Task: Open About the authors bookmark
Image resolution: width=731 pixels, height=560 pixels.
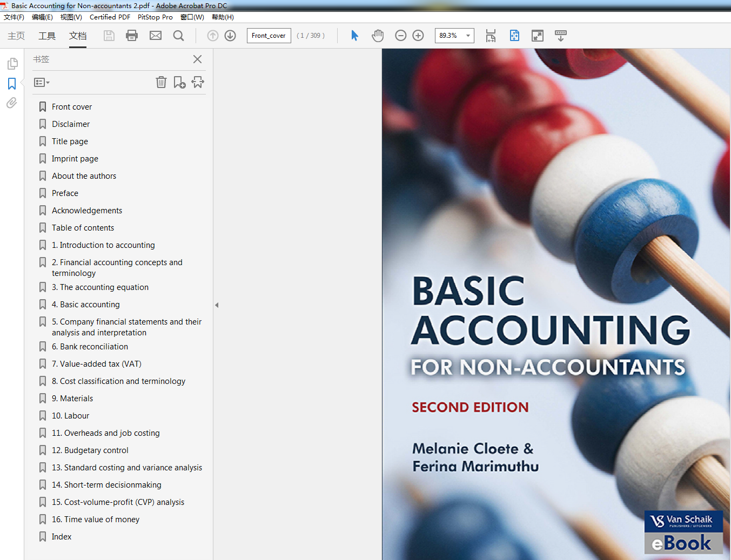Action: coord(84,176)
